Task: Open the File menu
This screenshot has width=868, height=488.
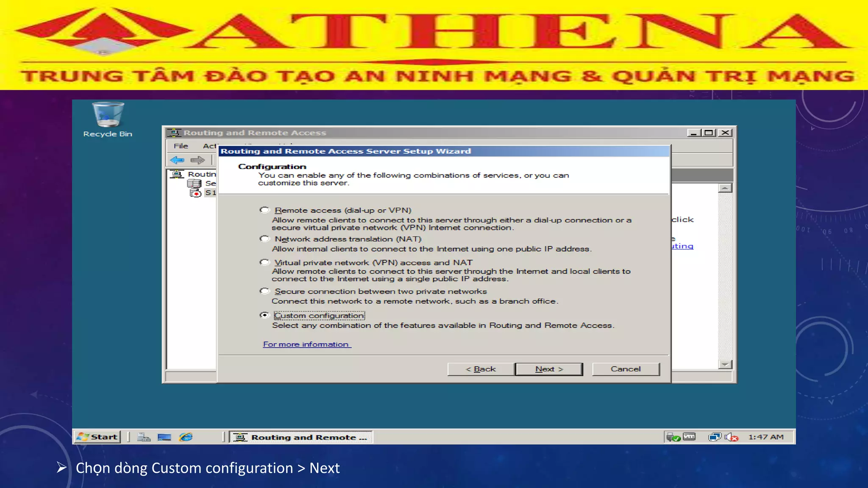Action: pos(181,146)
